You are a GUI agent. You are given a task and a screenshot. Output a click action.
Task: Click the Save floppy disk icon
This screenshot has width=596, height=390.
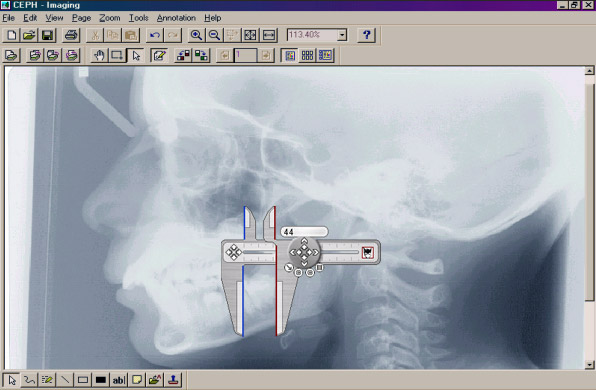coord(48,35)
